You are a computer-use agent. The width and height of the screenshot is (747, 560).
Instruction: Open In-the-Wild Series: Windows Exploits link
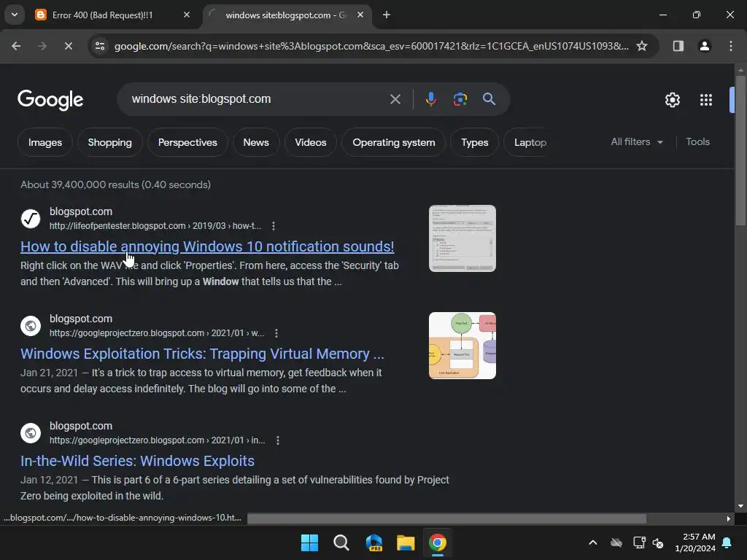click(137, 461)
